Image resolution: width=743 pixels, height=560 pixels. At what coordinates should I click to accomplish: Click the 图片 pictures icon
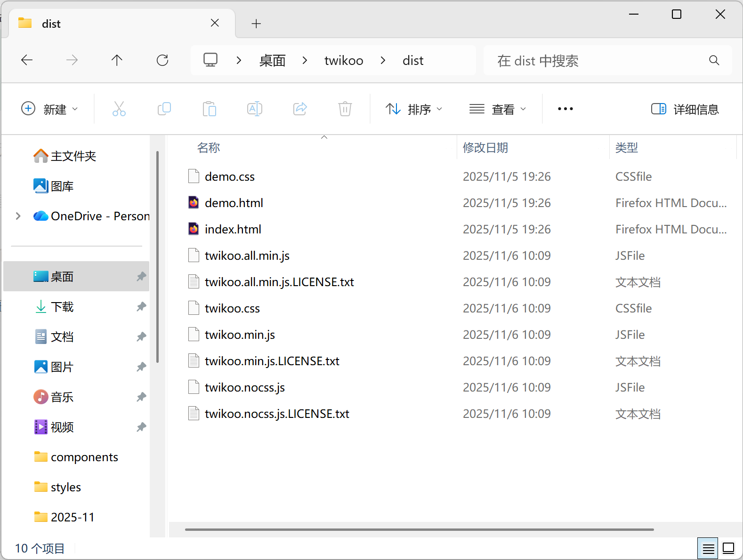point(41,367)
